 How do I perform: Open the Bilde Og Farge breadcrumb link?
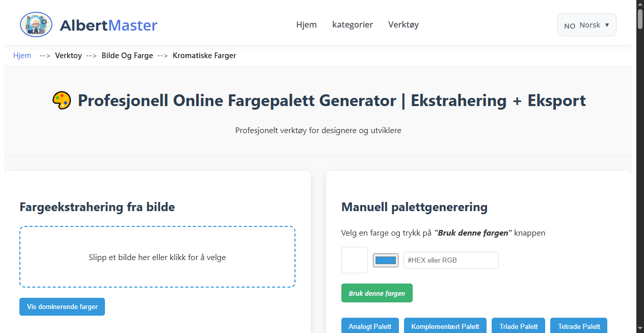[127, 55]
